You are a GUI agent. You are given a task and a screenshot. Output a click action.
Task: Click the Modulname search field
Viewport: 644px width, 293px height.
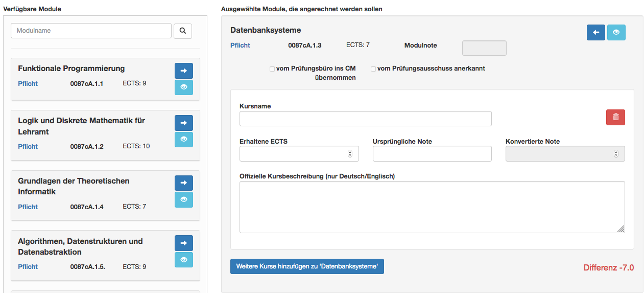point(91,31)
